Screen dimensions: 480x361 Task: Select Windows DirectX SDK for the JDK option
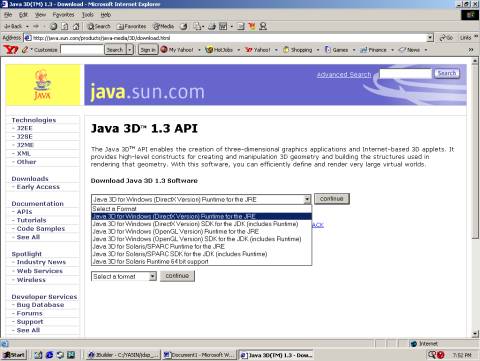click(202, 224)
